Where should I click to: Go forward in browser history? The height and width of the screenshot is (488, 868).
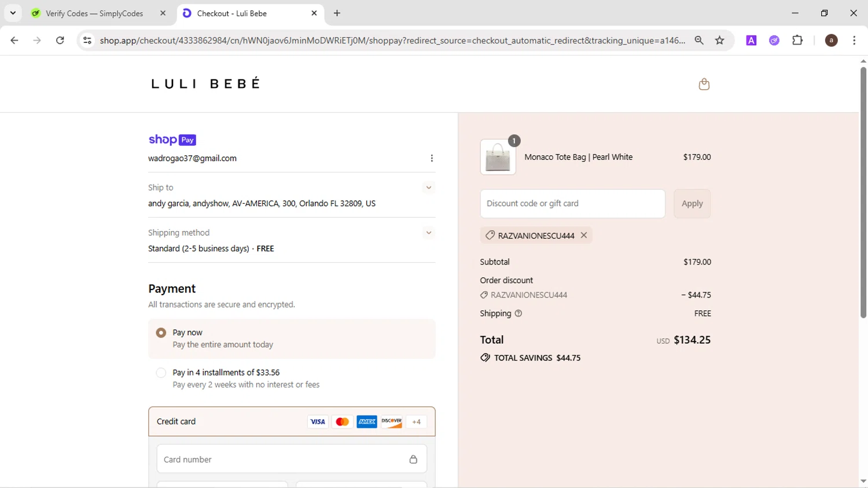tap(37, 41)
